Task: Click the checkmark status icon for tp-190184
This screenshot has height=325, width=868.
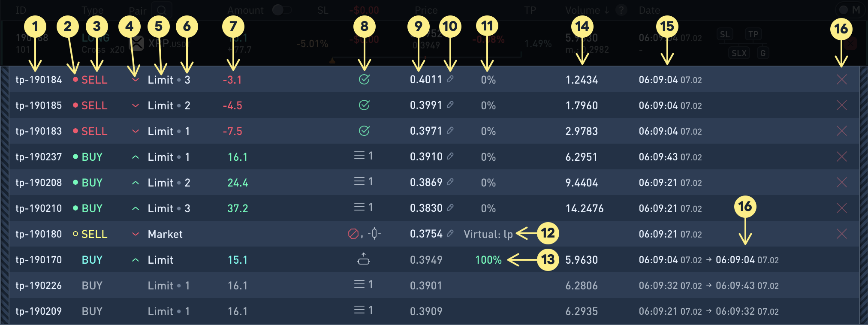Action: [x=364, y=79]
